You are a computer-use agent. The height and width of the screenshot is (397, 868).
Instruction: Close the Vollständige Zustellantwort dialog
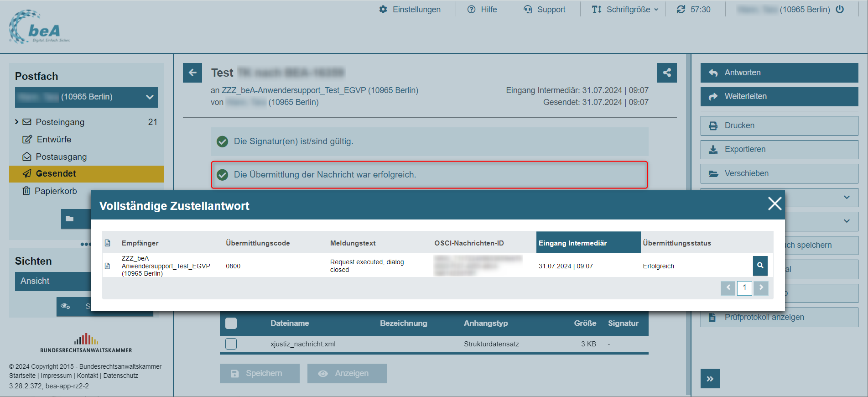[x=774, y=204]
